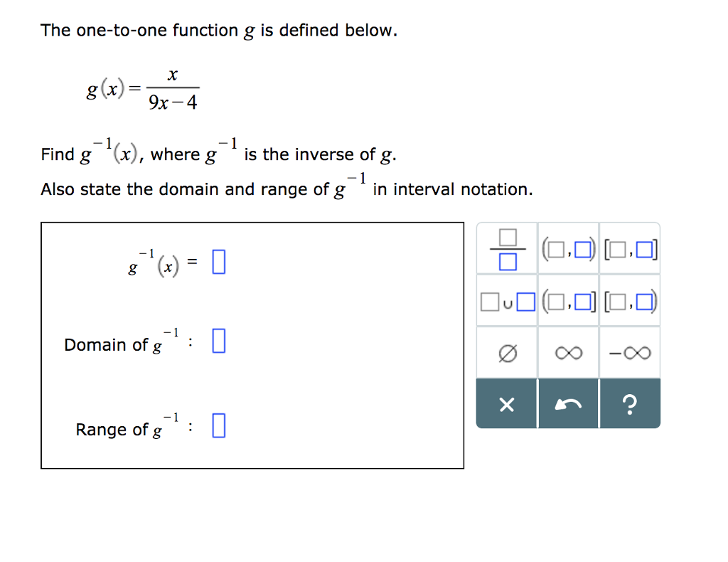
Task: Select the fraction template icon
Action: [506, 249]
